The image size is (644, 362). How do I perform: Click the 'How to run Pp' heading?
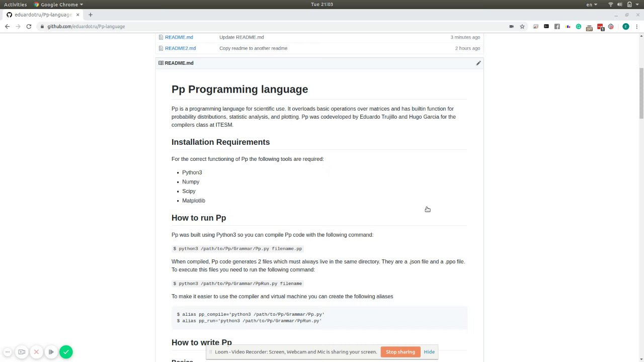coord(199,218)
